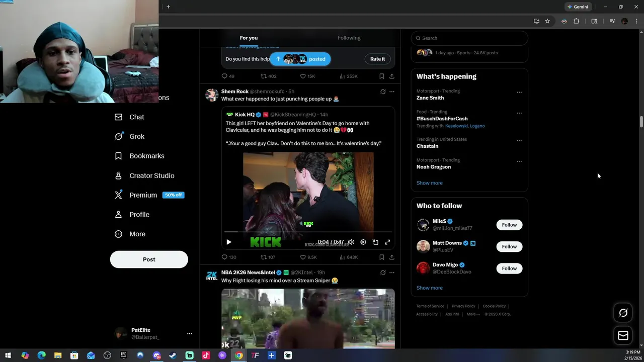Play the Kick HQ video
This screenshot has height=362, width=644.
point(229,242)
